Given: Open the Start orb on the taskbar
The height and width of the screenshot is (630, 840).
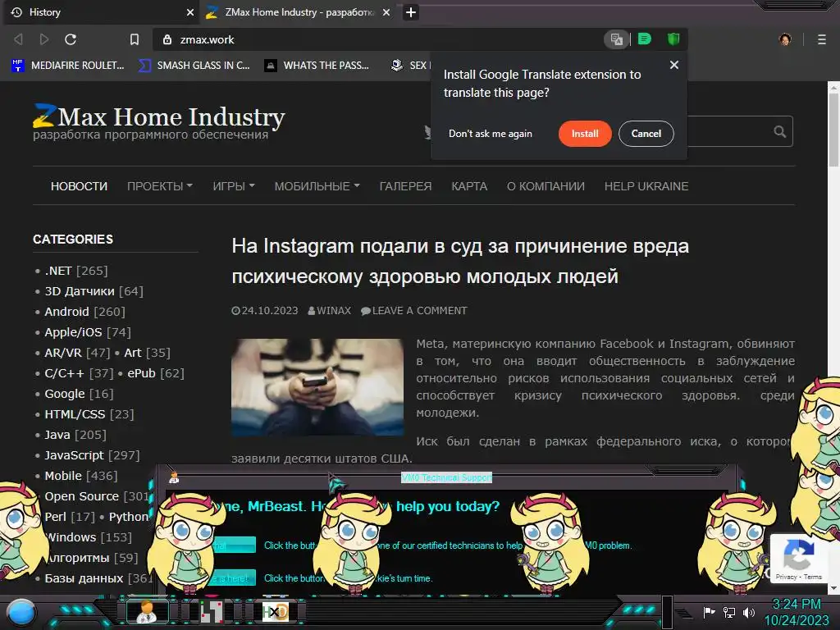Looking at the screenshot, I should pos(22,612).
